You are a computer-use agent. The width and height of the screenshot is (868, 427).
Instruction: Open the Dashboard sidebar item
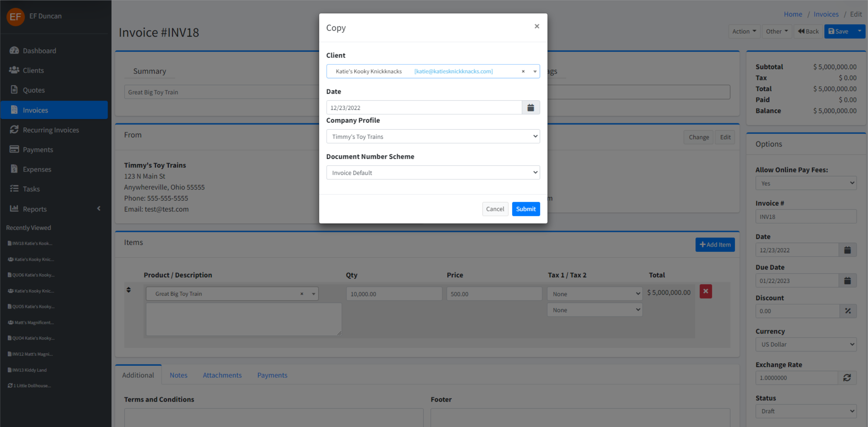click(x=39, y=50)
